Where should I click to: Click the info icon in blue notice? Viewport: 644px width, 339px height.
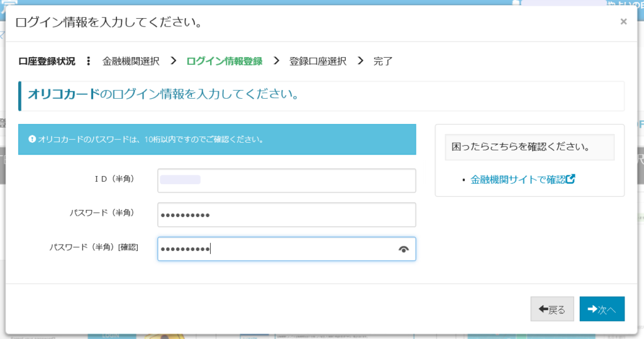pyautogui.click(x=32, y=139)
